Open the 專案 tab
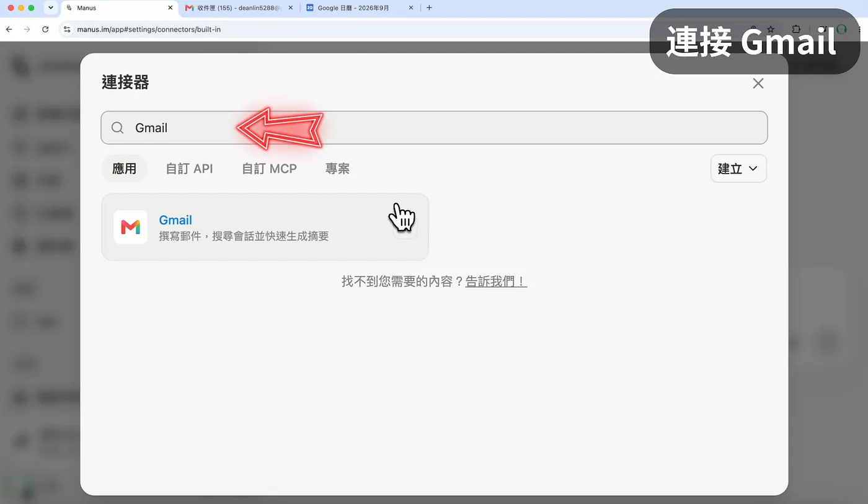The image size is (868, 504). pos(337,169)
